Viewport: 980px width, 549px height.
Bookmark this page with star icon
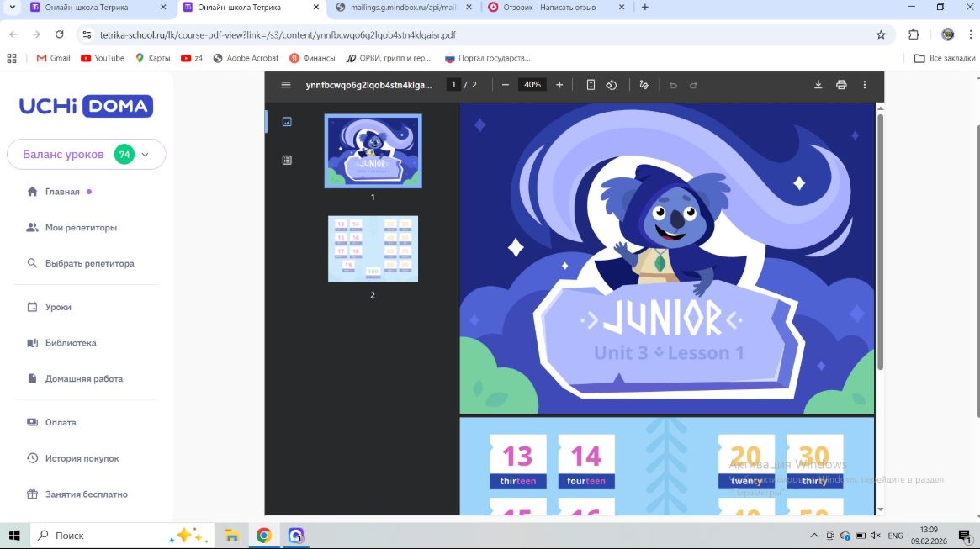pos(881,35)
